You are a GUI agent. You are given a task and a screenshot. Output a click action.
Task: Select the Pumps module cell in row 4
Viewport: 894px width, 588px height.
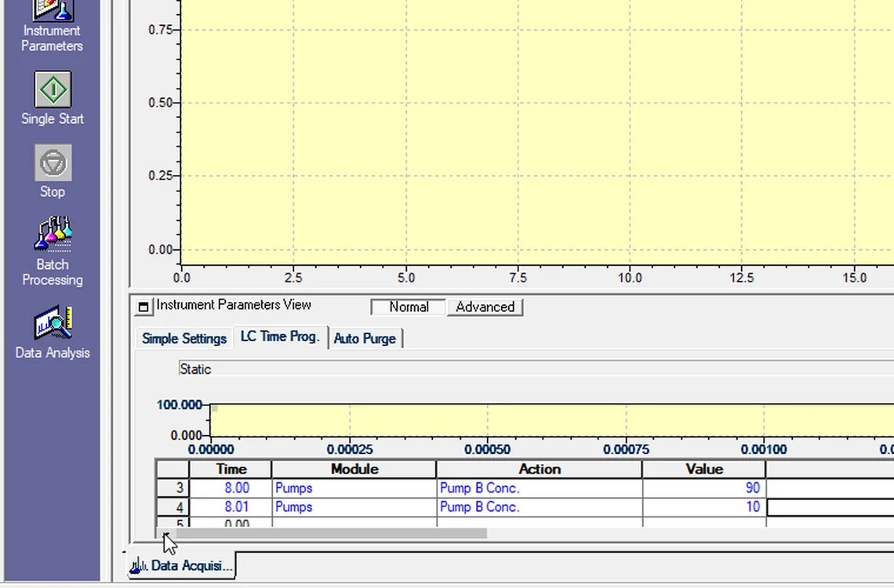tap(354, 507)
